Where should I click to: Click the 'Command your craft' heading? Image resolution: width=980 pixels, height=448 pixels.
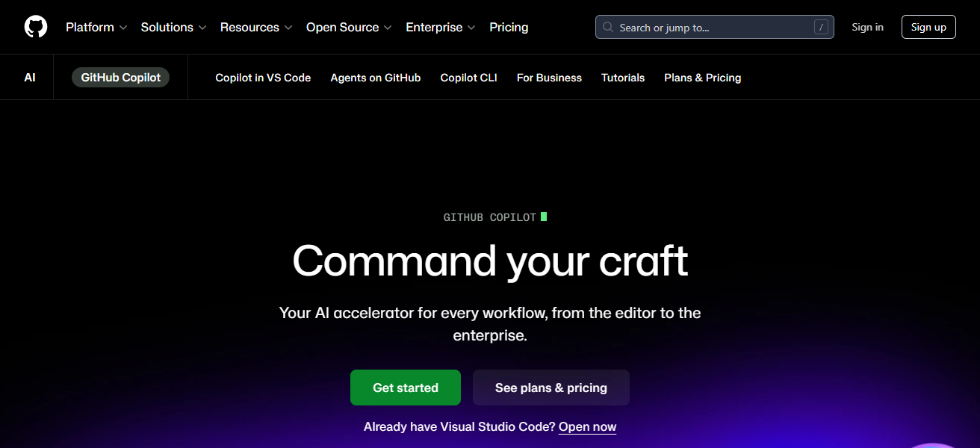[490, 261]
